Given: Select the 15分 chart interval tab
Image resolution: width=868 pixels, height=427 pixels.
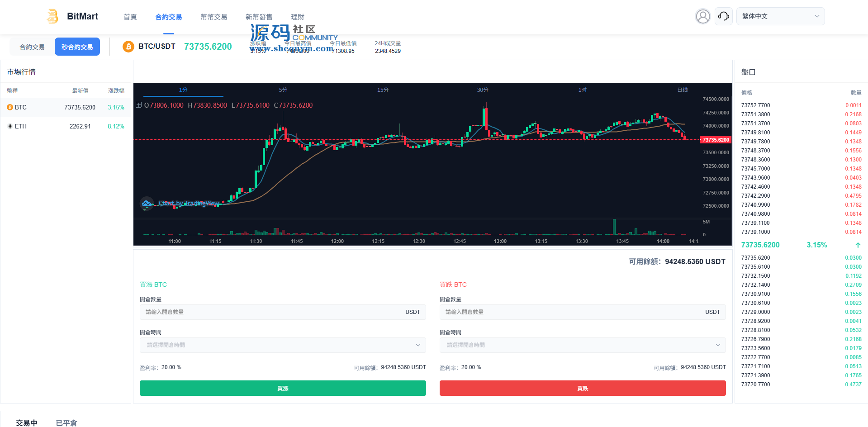Looking at the screenshot, I should coord(383,90).
